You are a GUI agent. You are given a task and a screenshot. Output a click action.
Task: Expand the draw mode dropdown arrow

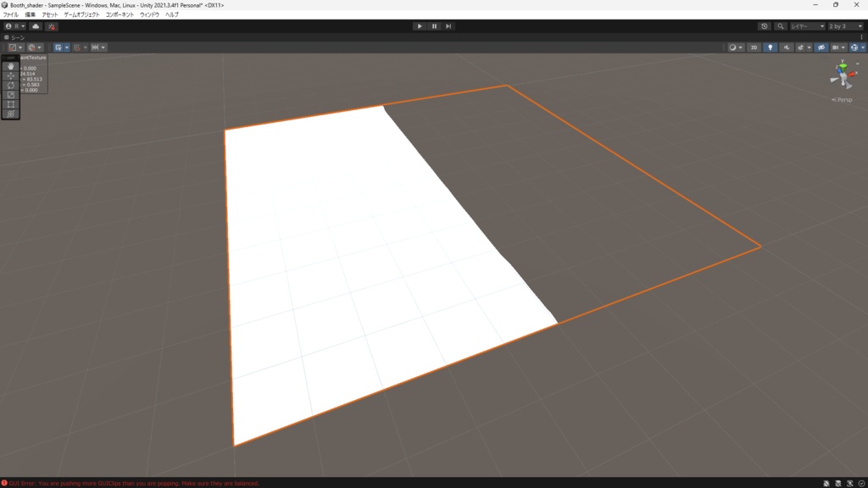point(741,47)
